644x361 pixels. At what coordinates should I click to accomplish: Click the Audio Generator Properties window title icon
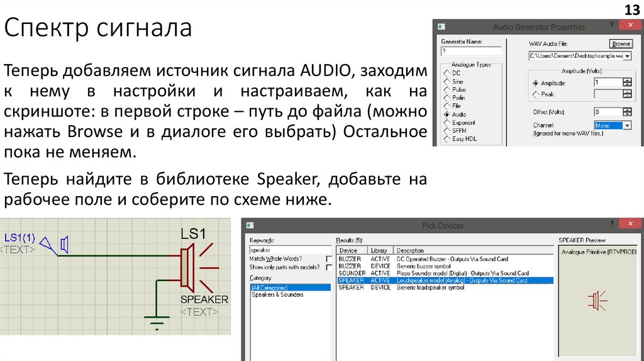(x=442, y=26)
